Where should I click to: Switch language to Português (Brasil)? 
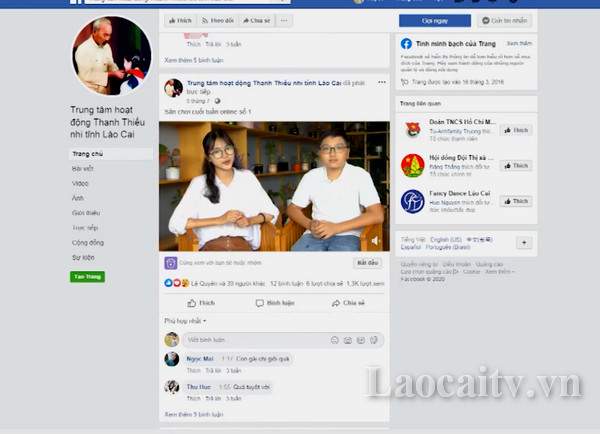click(448, 247)
